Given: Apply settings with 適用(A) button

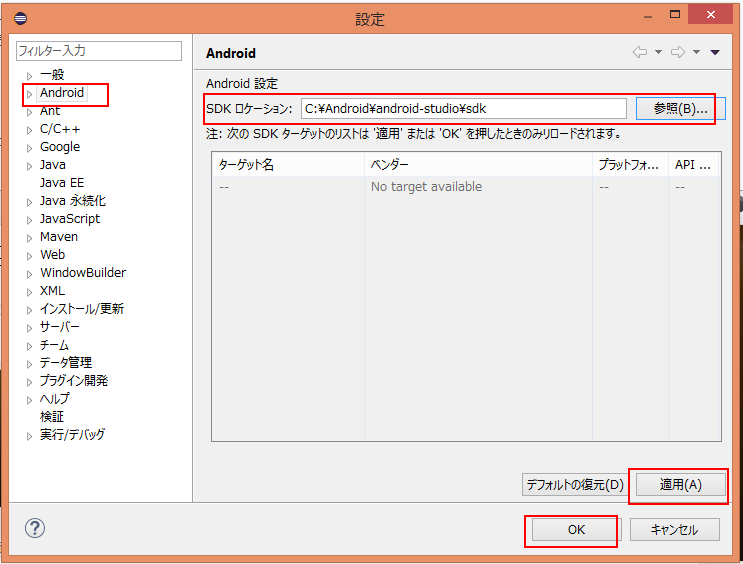Looking at the screenshot, I should [680, 484].
